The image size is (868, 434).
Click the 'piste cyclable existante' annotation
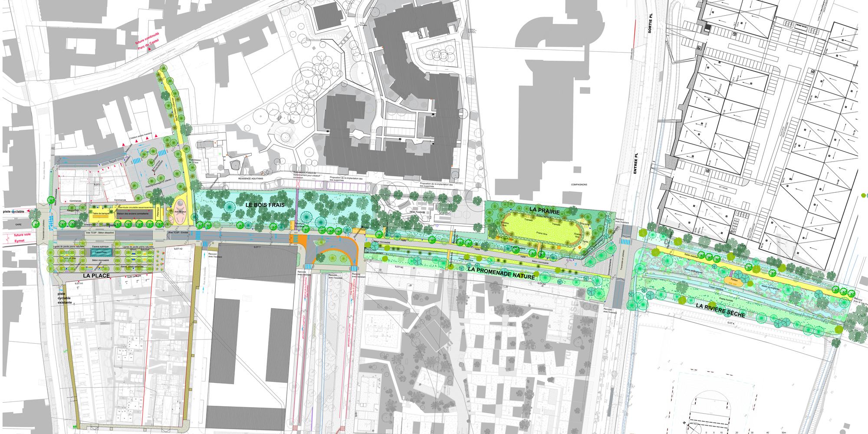coord(64,298)
